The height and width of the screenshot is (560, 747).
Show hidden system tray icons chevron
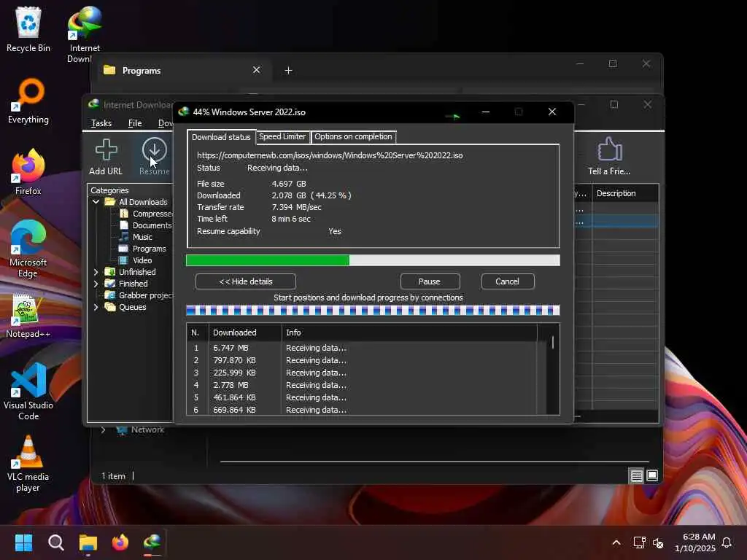pos(616,542)
